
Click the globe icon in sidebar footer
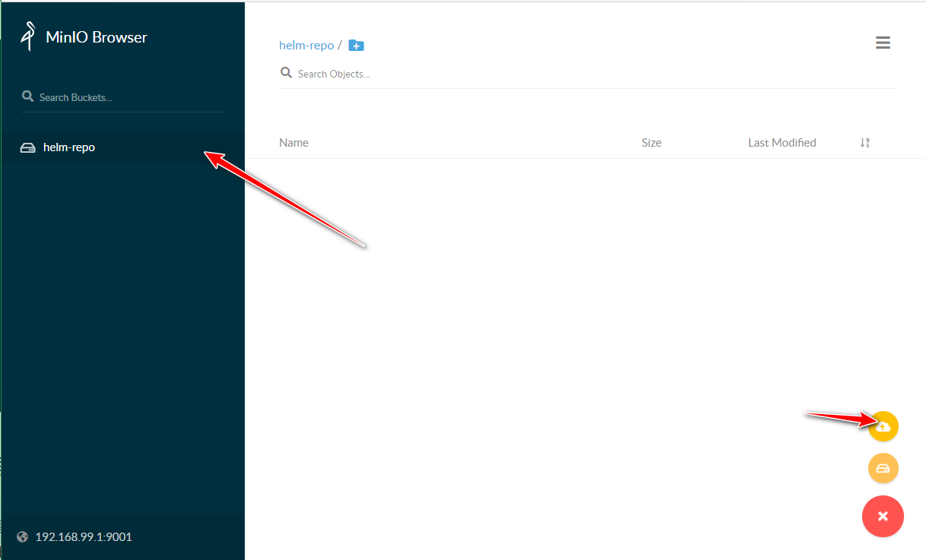click(x=22, y=537)
